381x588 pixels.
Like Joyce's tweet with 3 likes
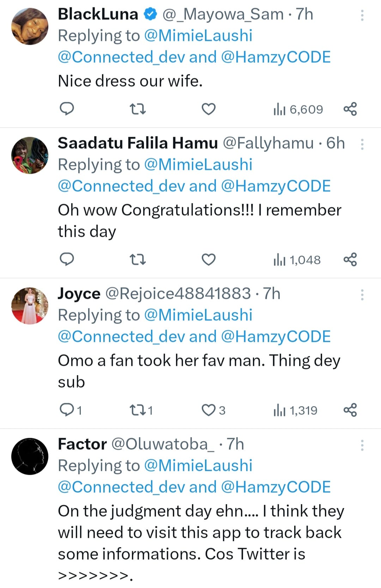point(208,410)
